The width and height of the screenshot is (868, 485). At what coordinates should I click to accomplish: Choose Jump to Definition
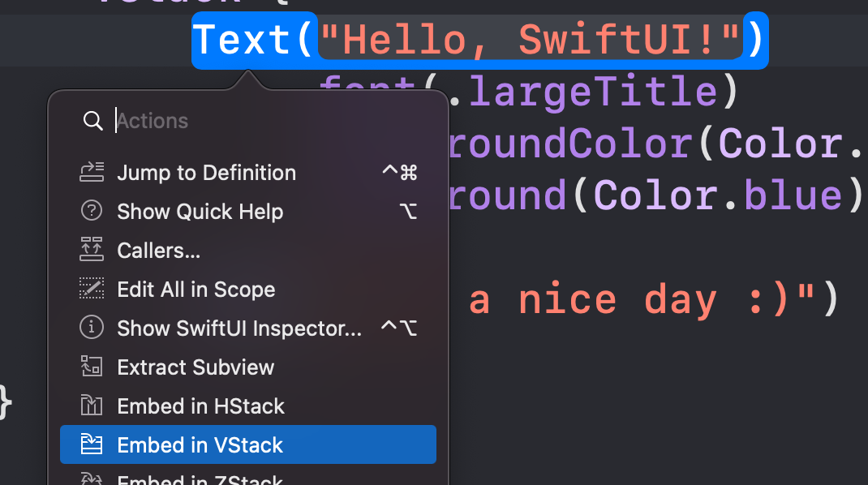[x=248, y=173]
